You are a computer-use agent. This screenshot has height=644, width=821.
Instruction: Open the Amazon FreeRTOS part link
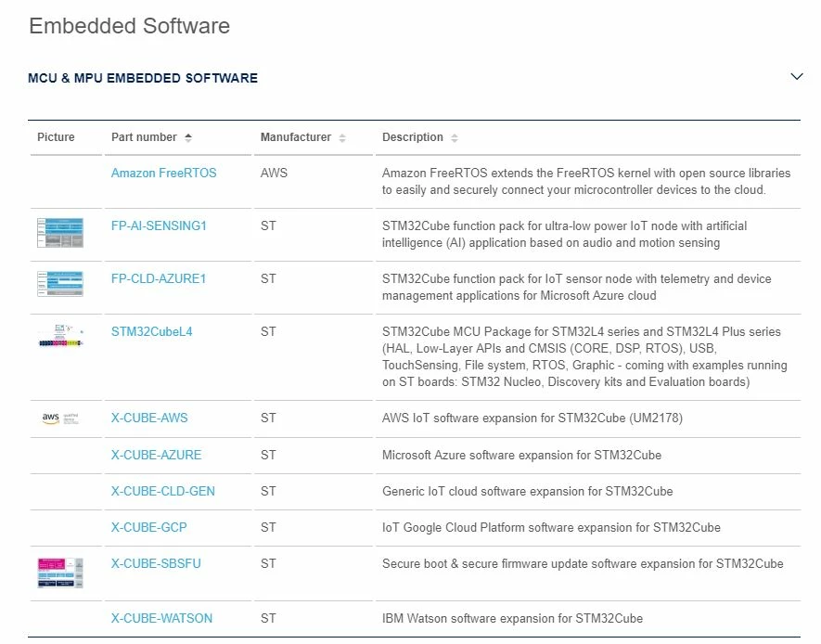[163, 173]
